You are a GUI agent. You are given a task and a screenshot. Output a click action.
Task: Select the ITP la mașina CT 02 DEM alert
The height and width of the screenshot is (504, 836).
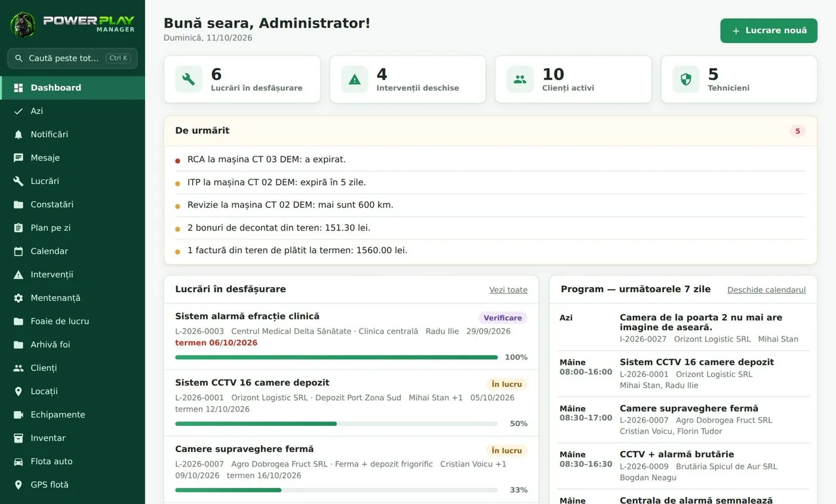click(490, 182)
